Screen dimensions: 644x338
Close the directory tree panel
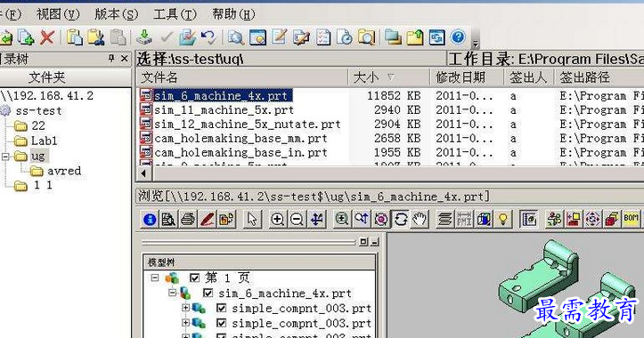[125, 59]
